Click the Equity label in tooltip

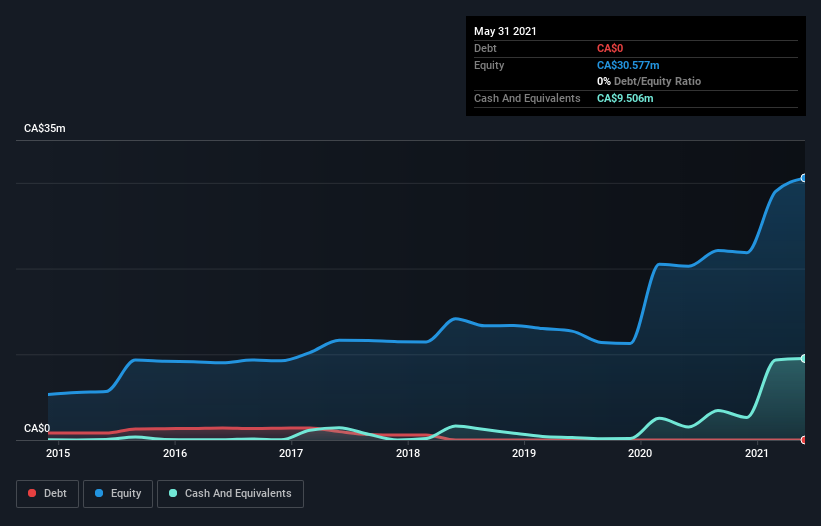point(489,65)
